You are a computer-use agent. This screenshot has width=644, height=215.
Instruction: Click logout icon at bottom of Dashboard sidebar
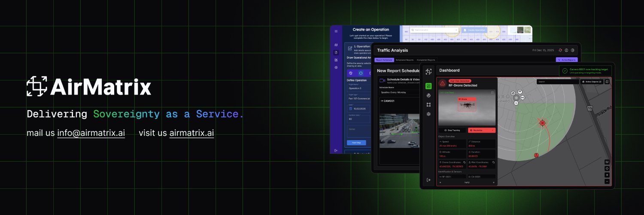[428, 180]
